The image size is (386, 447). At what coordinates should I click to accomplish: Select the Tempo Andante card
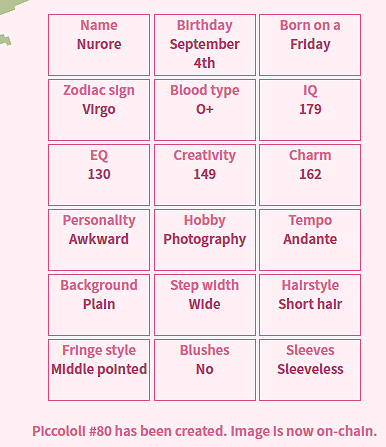coord(310,240)
